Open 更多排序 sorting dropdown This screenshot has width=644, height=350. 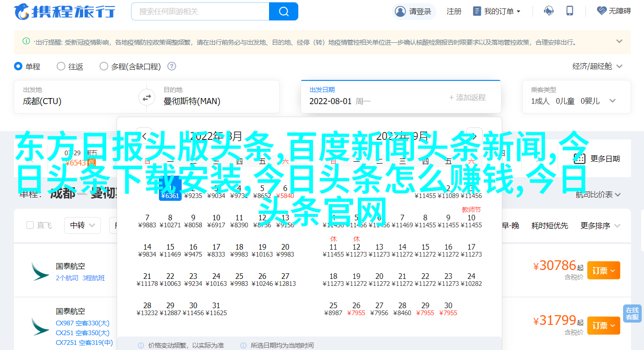[x=601, y=225]
